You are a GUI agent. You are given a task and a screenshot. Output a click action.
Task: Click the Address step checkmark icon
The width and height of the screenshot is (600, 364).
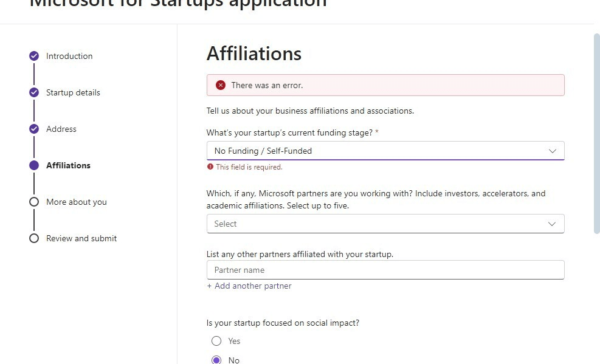pos(34,129)
